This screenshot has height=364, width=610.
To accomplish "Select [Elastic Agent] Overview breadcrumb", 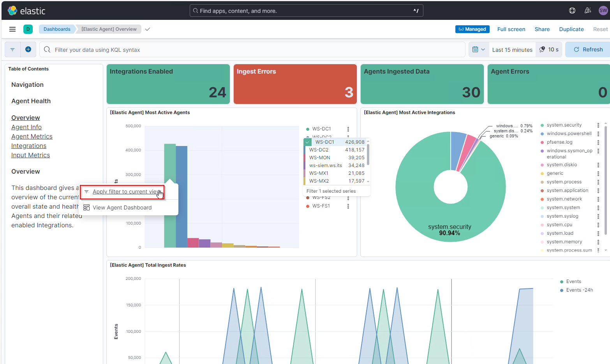I will (109, 29).
